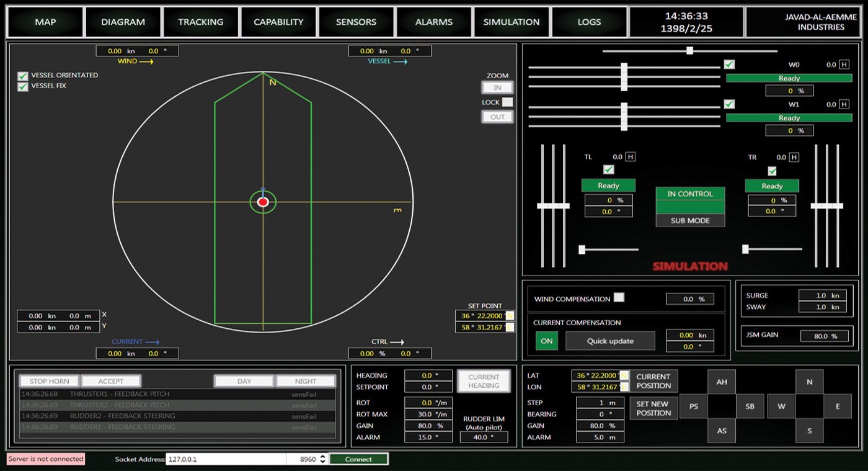This screenshot has width=868, height=471.
Task: Click the H button beside TR
Action: coord(794,157)
